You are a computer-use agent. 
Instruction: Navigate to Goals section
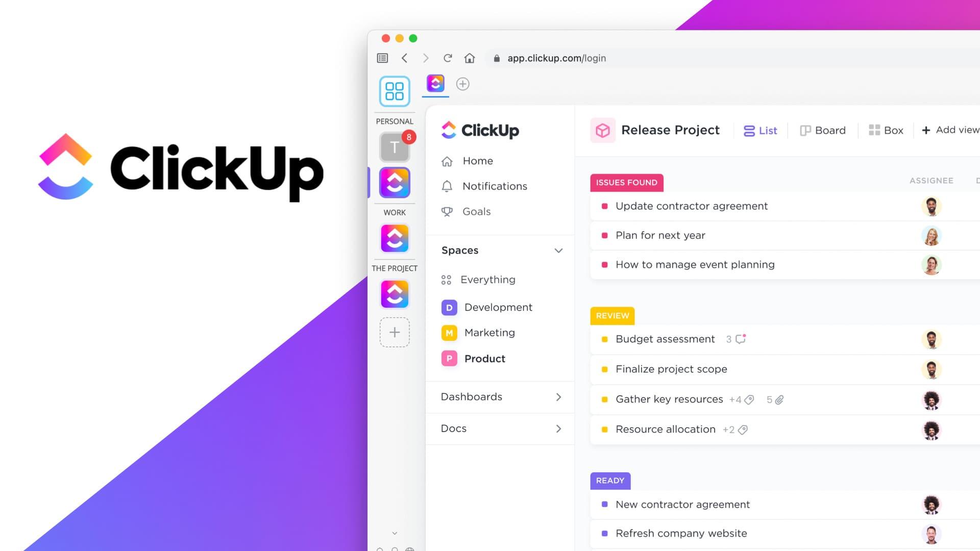[x=476, y=211]
